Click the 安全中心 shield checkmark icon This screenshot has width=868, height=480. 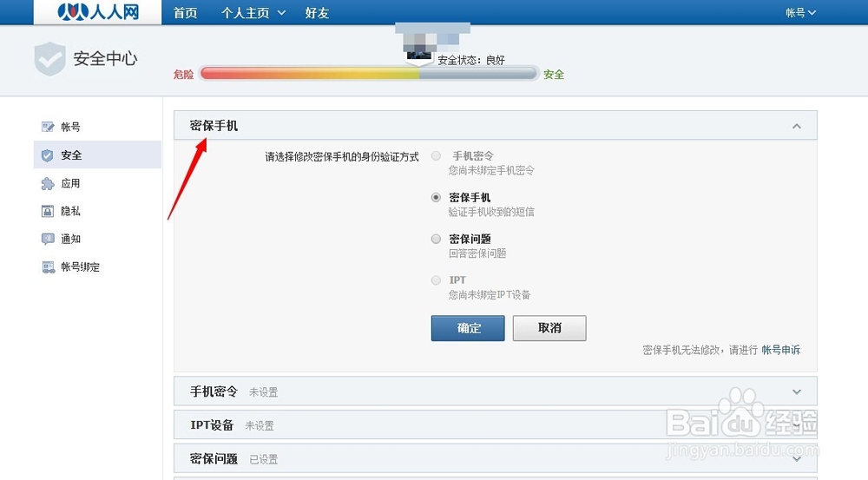[x=49, y=59]
